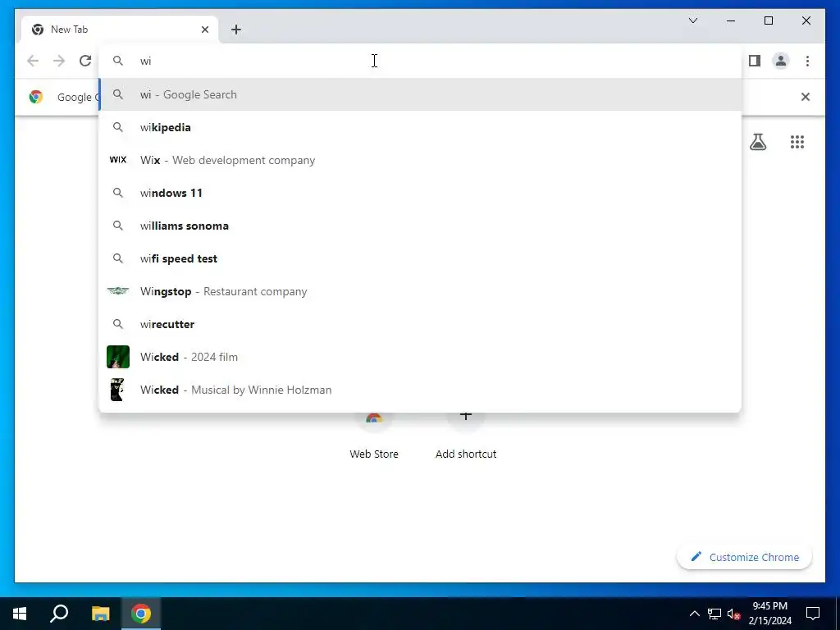Open File Explorer from the taskbar

[x=100, y=614]
